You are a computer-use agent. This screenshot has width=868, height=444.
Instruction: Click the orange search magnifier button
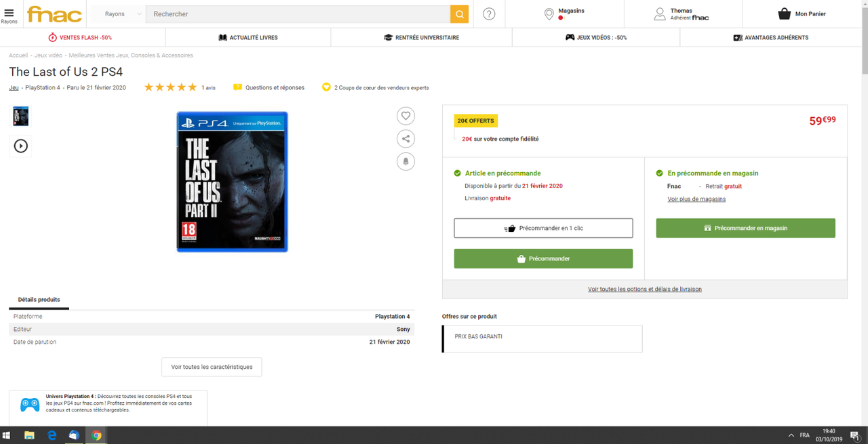460,14
